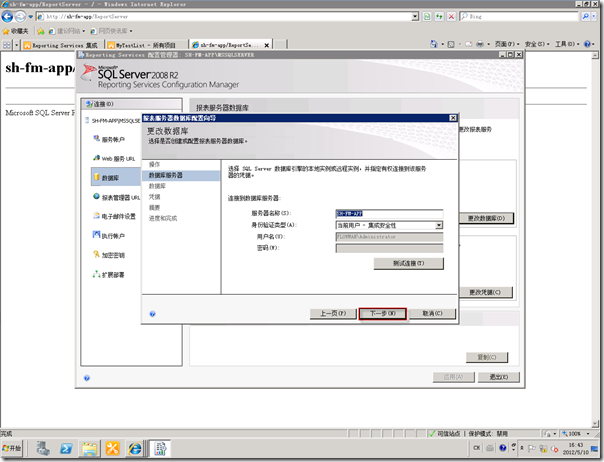The height and width of the screenshot is (462, 604).
Task: Open the Tools (工具) menu
Action: coord(567,44)
